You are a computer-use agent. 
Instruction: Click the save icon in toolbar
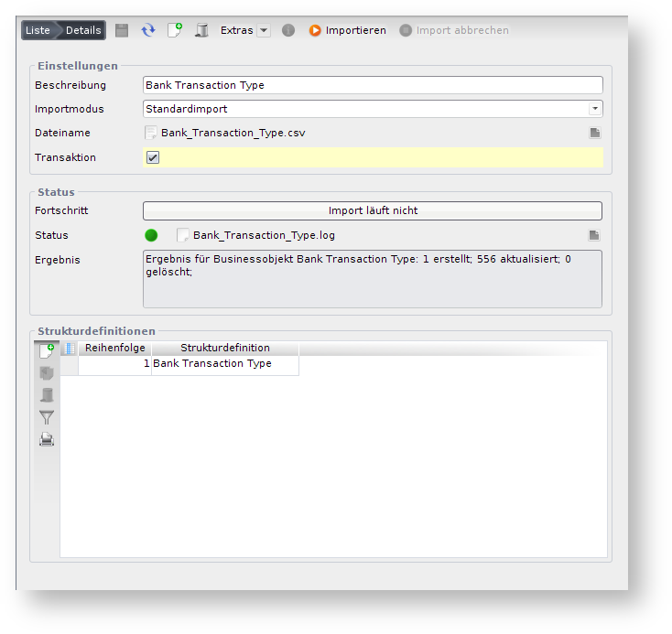click(122, 30)
